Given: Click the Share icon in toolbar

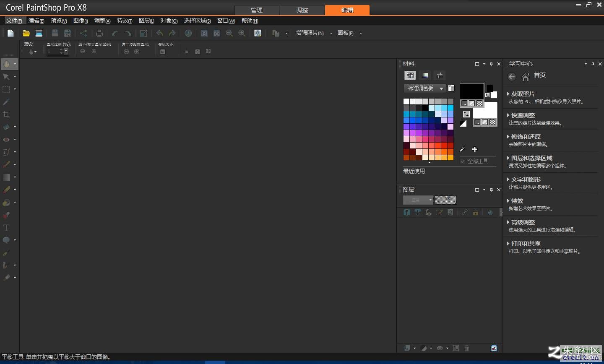Looking at the screenshot, I should (x=83, y=33).
